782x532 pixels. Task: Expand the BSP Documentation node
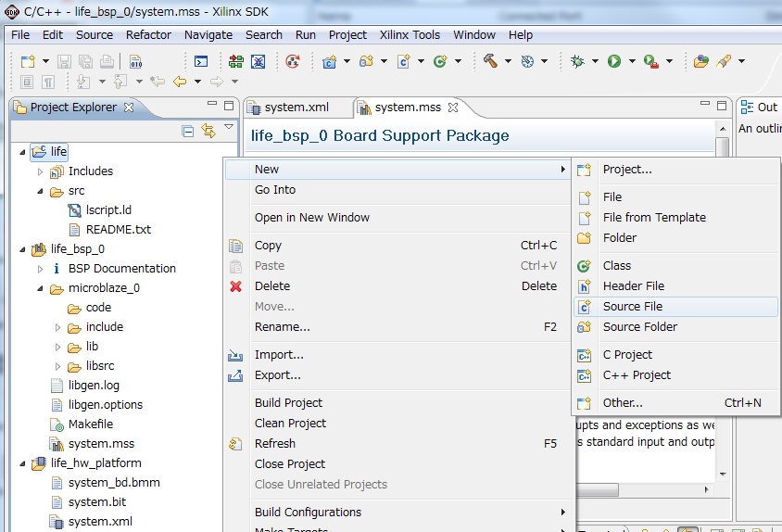click(x=41, y=269)
